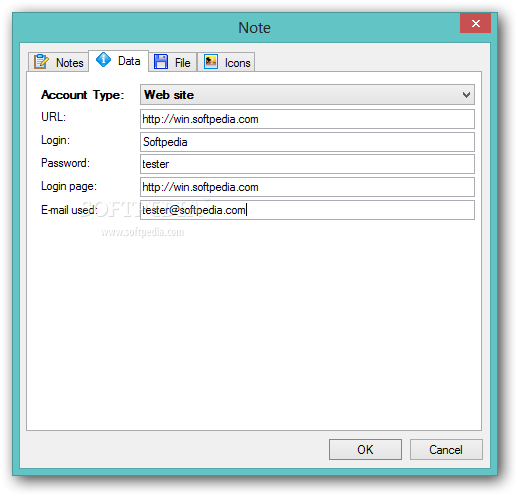Viewport: 518px width, 496px height.
Task: Close the Note dialog window
Action: 476,23
